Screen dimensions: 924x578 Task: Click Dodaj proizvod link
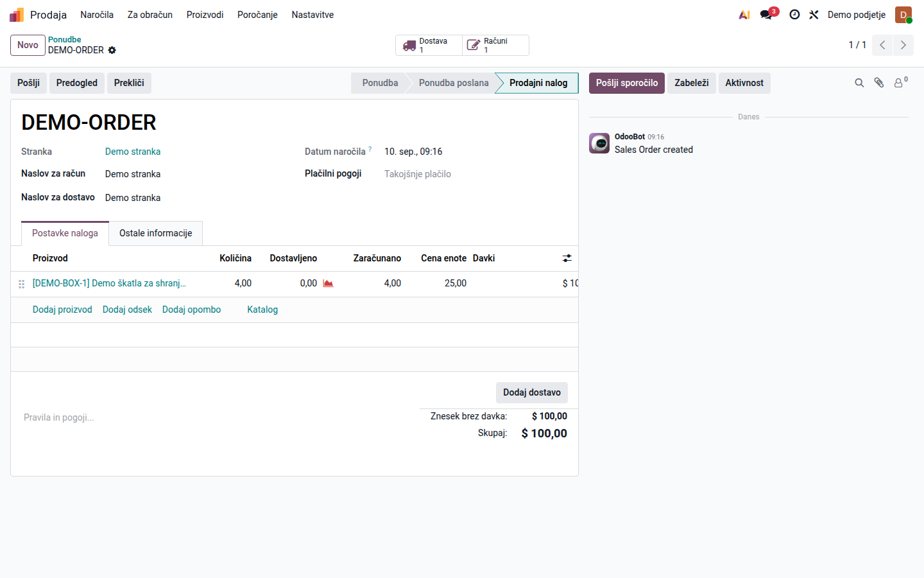[62, 310]
